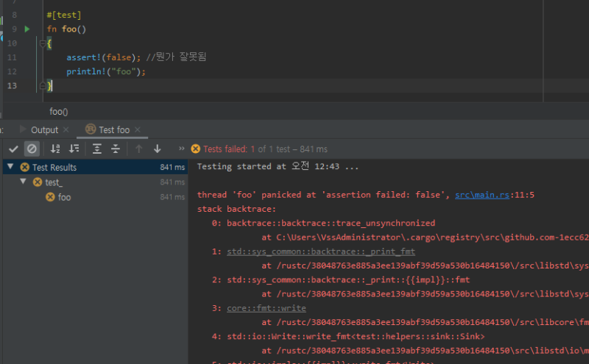Viewport: 589px width, 364px height.
Task: Expand all test result nodes
Action: [x=97, y=149]
